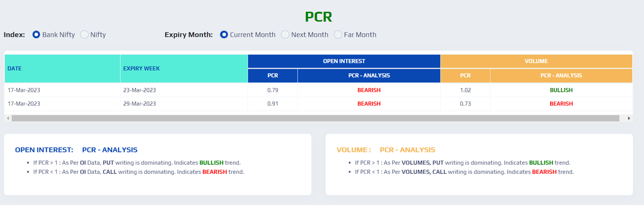The image size is (644, 205).
Task: Click the scrollbar right arrow
Action: (x=629, y=118)
